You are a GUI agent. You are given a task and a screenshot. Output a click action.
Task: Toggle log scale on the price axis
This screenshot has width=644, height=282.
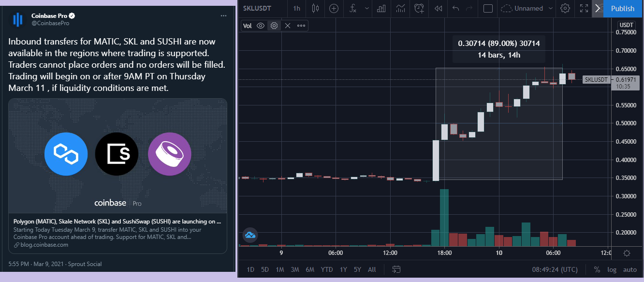point(612,269)
